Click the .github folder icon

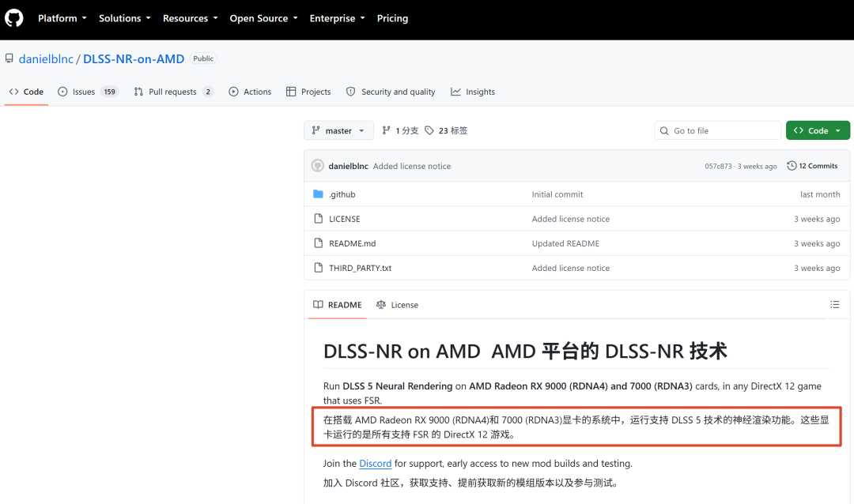(318, 194)
